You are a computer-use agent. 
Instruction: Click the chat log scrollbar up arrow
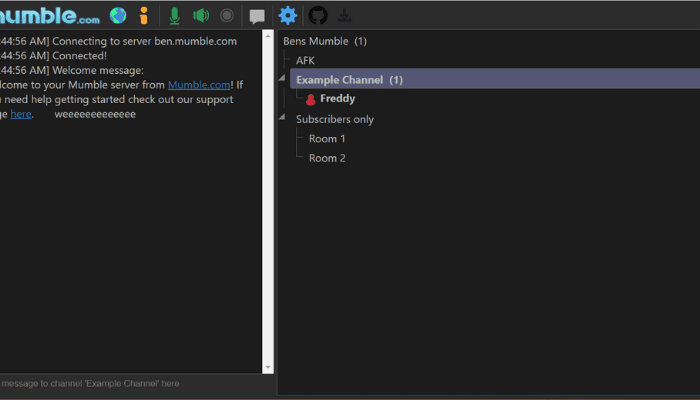pyautogui.click(x=268, y=36)
